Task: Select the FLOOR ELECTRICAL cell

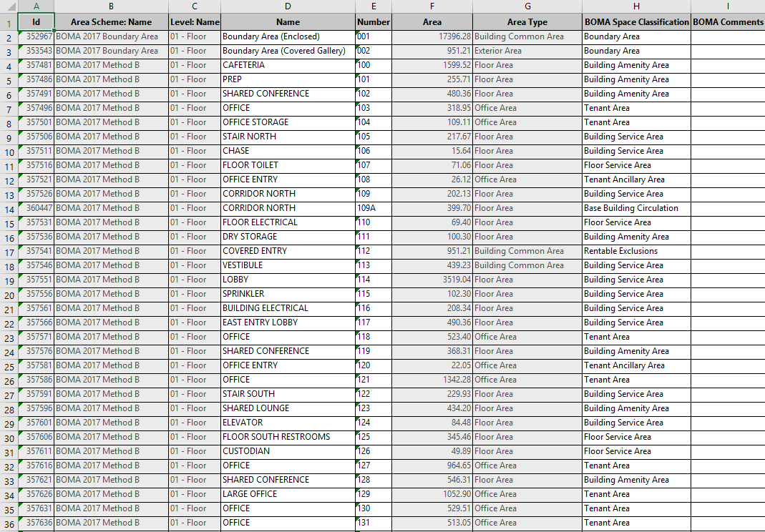Action: pos(288,222)
